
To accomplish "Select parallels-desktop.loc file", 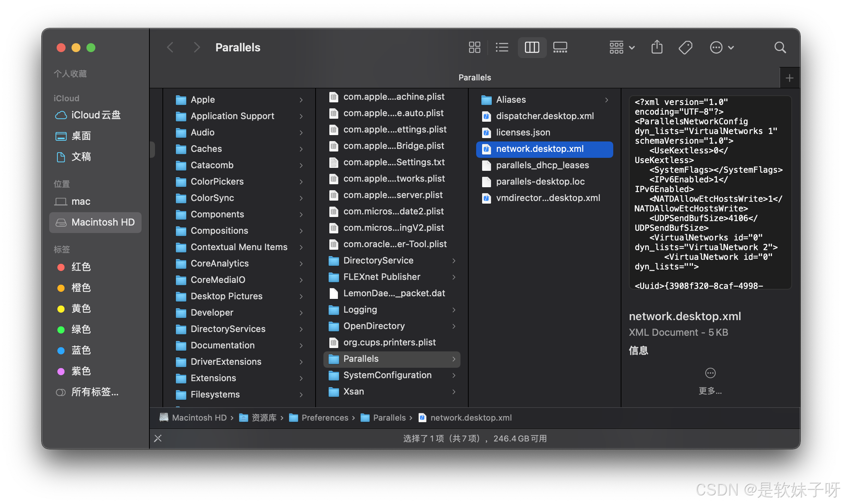I will 545,182.
